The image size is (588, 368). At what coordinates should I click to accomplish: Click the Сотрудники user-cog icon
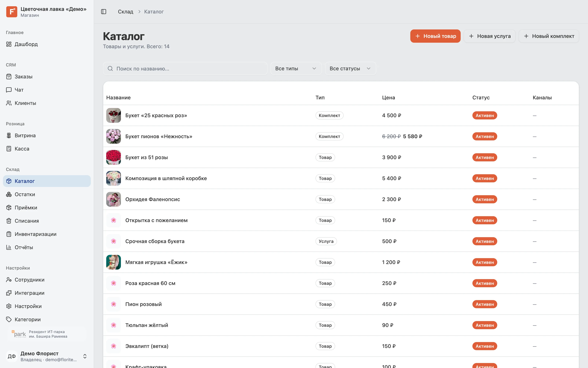click(9, 279)
